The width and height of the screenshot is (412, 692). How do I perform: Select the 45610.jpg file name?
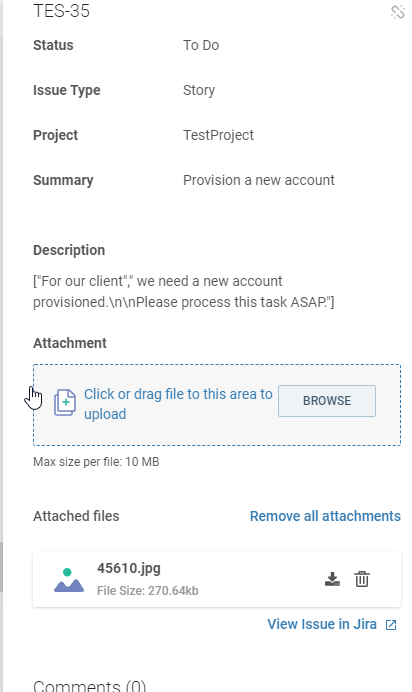pyautogui.click(x=129, y=568)
